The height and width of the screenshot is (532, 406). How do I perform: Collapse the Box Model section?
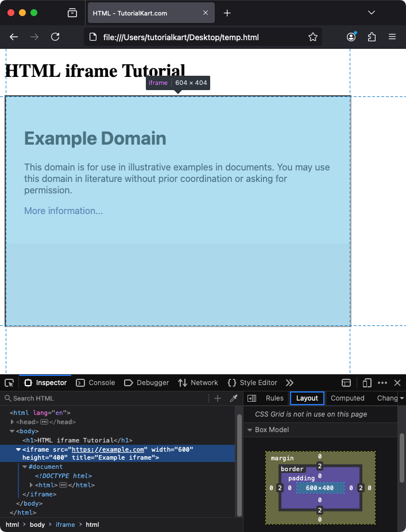click(250, 430)
